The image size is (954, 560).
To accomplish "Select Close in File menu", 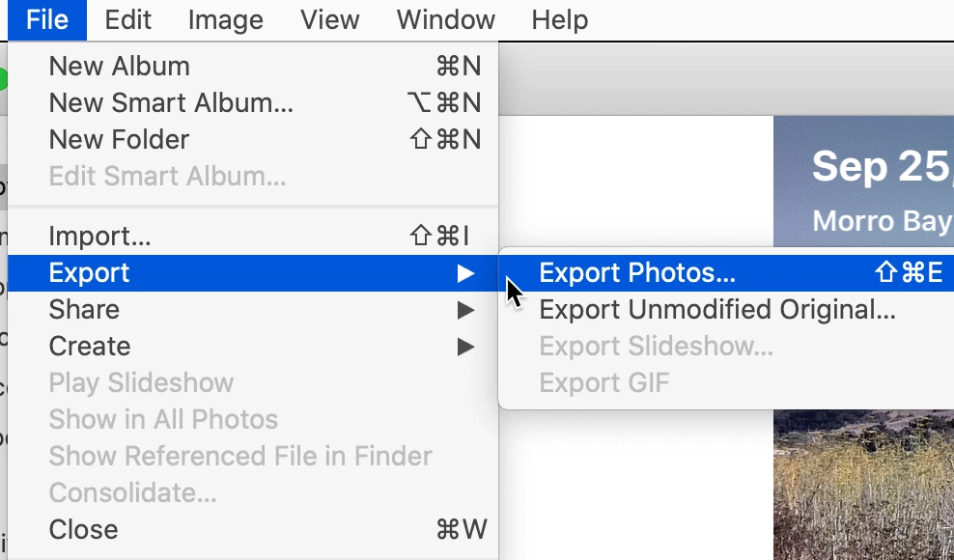I will [x=253, y=529].
